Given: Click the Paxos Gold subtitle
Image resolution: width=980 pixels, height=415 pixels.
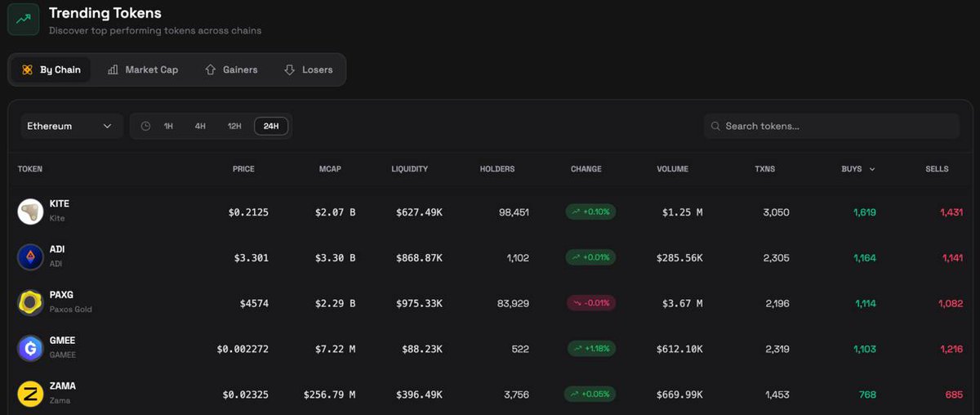Looking at the screenshot, I should pos(70,310).
